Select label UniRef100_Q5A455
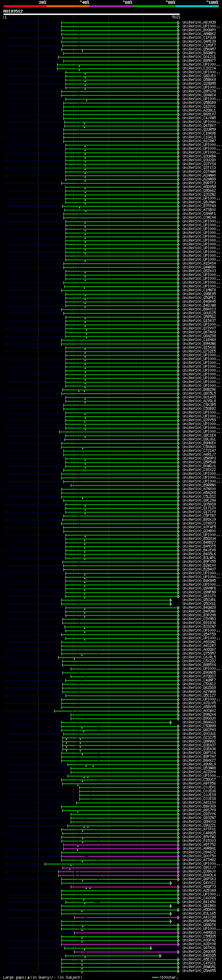The width and height of the screenshot is (222, 980). (x=199, y=971)
